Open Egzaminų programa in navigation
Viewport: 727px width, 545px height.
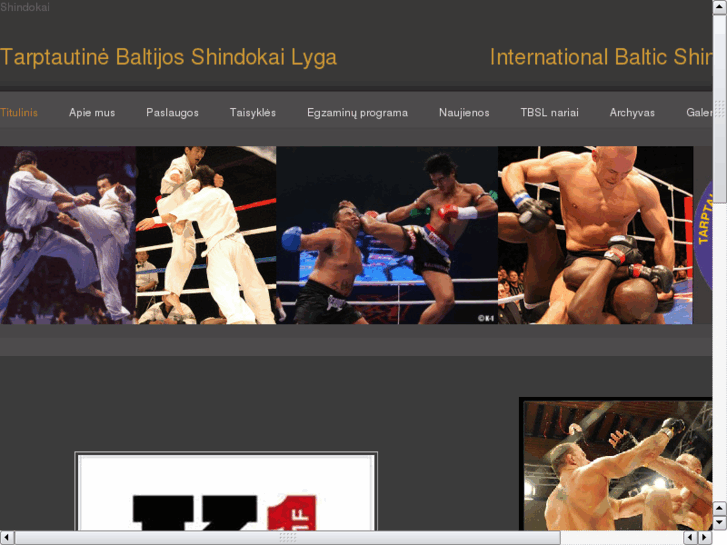(x=357, y=113)
